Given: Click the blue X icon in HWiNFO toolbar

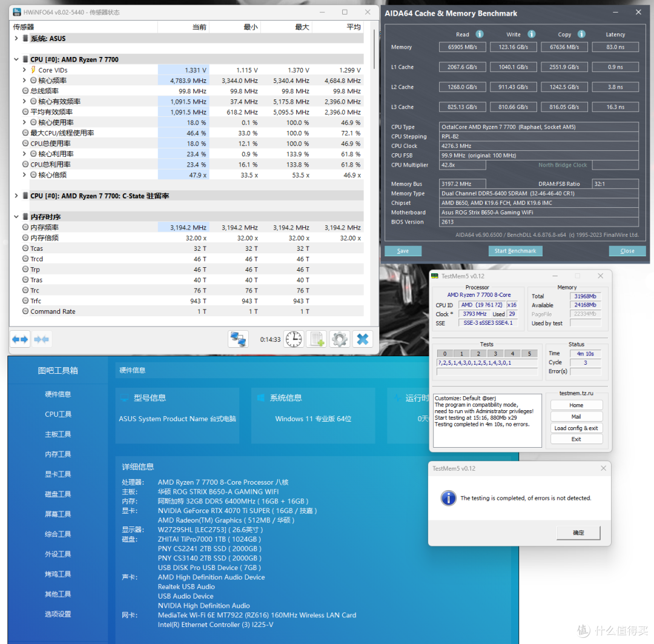Looking at the screenshot, I should point(363,339).
